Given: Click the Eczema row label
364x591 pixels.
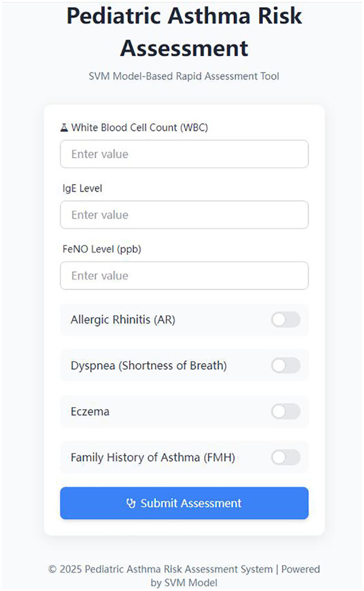Looking at the screenshot, I should (90, 412).
